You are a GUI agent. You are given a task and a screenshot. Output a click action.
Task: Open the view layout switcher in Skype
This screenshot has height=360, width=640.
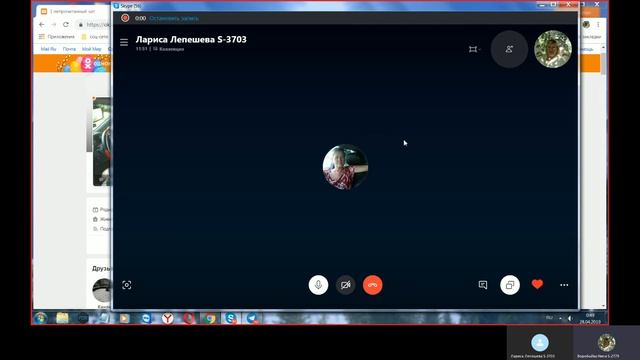tap(474, 49)
